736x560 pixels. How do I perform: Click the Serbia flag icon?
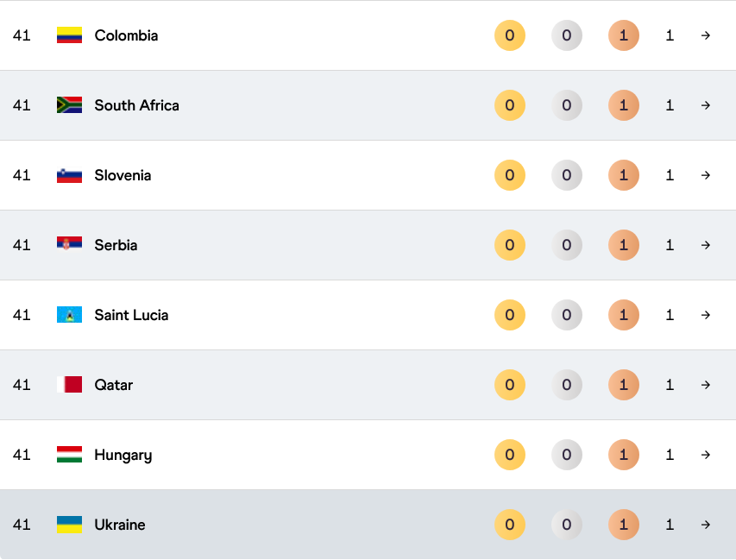tap(69, 245)
